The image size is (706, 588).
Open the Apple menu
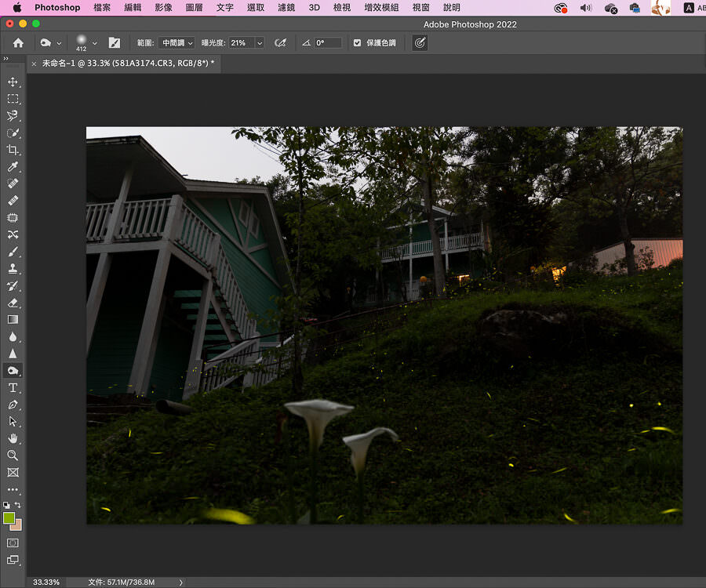17,8
